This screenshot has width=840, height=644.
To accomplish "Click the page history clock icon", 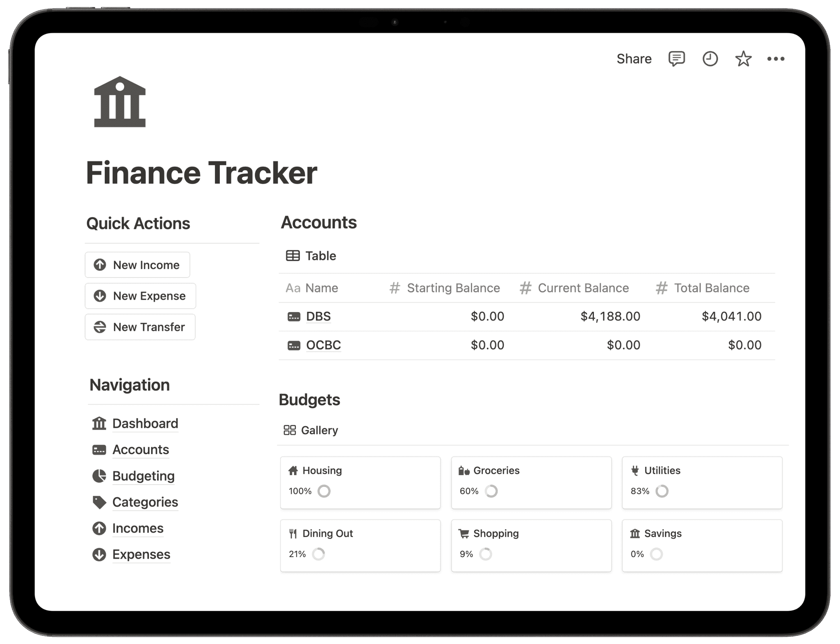I will 710,59.
